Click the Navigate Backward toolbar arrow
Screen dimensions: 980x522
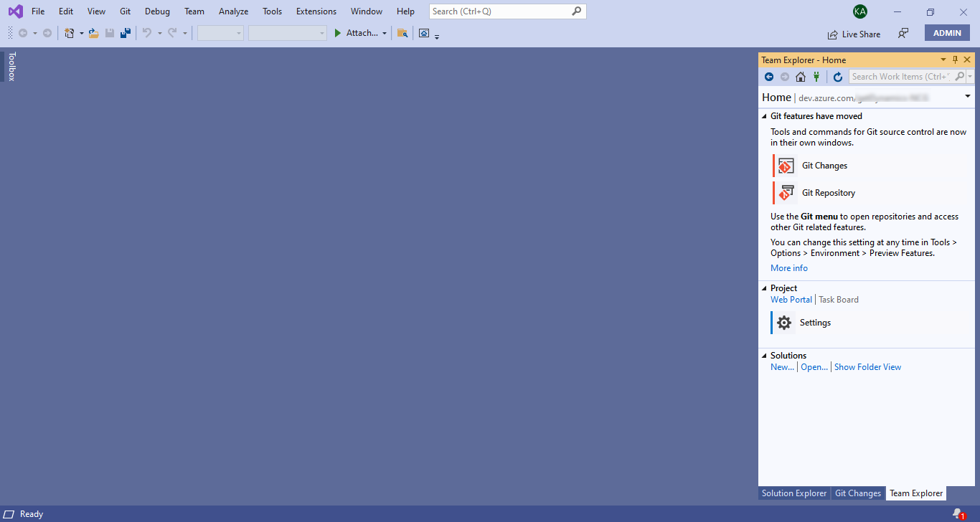pos(23,33)
